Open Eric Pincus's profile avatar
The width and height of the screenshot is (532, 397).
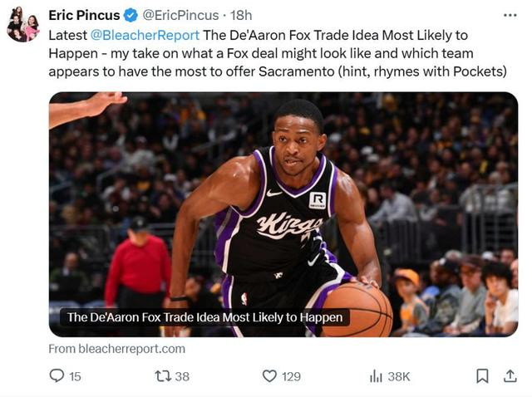[x=22, y=23]
